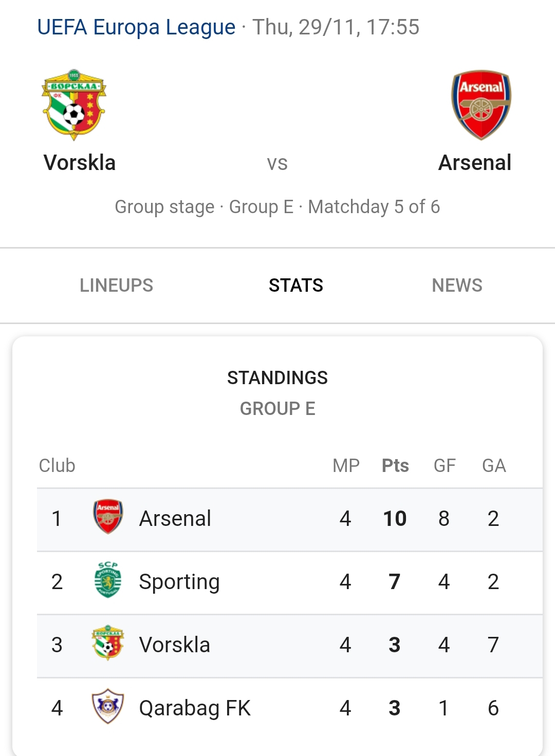This screenshot has height=756, width=555.
Task: Click the Vorskla team name in header
Action: tap(80, 163)
